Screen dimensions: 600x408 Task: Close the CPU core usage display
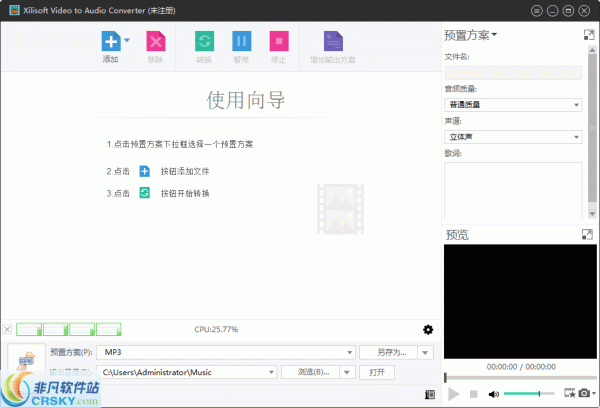pos(7,329)
